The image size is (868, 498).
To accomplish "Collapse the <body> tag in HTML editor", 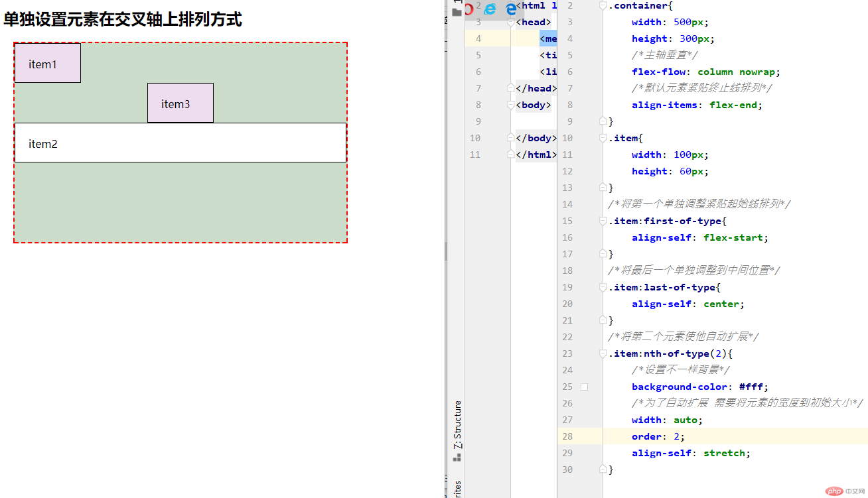I will tap(510, 105).
